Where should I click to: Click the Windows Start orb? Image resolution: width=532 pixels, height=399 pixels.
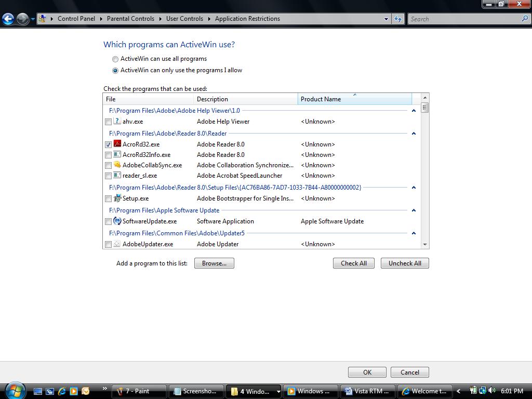click(x=16, y=390)
